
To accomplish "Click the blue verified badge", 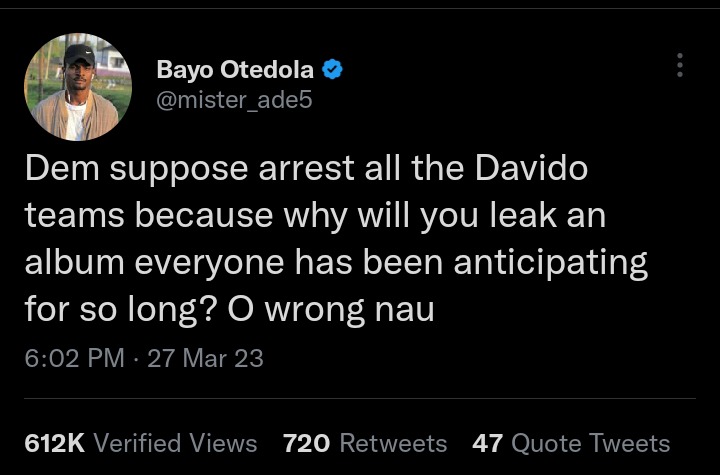I will (334, 70).
